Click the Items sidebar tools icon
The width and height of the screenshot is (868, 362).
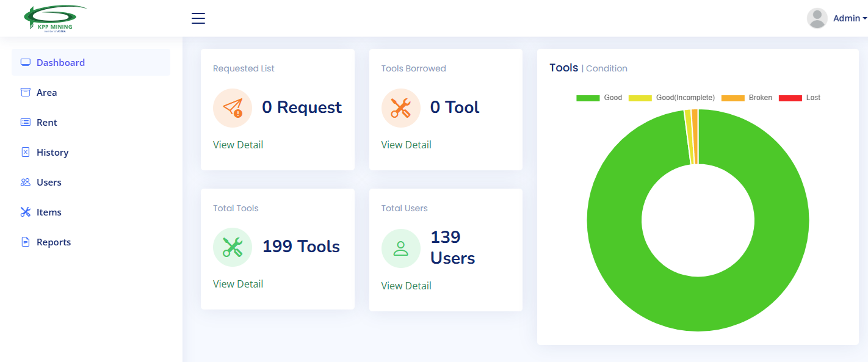point(26,212)
